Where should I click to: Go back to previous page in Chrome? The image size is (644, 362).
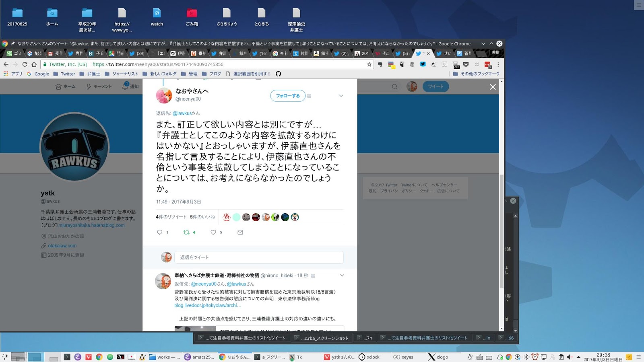[x=6, y=64]
